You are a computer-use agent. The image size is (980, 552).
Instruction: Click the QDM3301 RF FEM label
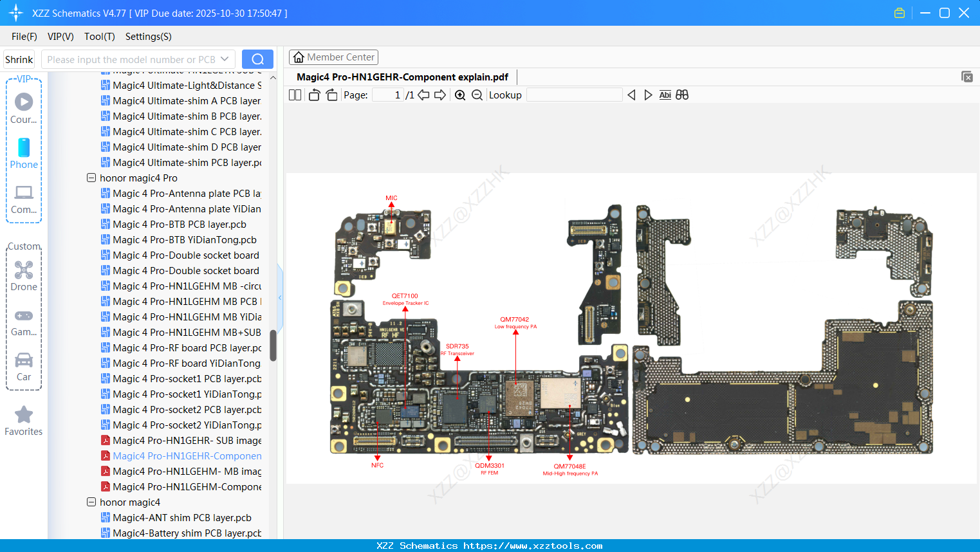click(490, 468)
